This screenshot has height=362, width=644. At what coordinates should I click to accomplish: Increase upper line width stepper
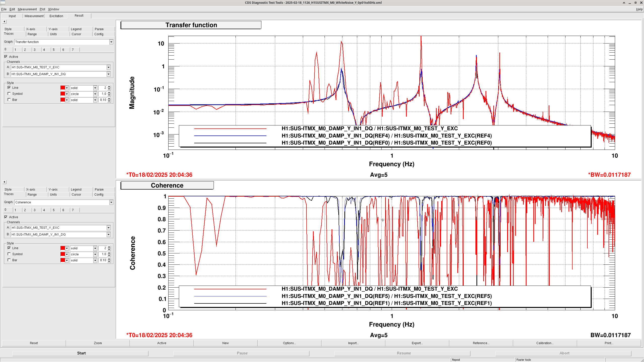[x=109, y=87]
